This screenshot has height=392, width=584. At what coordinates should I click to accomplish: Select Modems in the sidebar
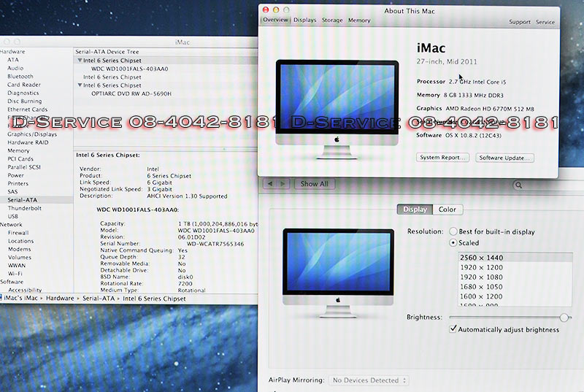pyautogui.click(x=20, y=249)
